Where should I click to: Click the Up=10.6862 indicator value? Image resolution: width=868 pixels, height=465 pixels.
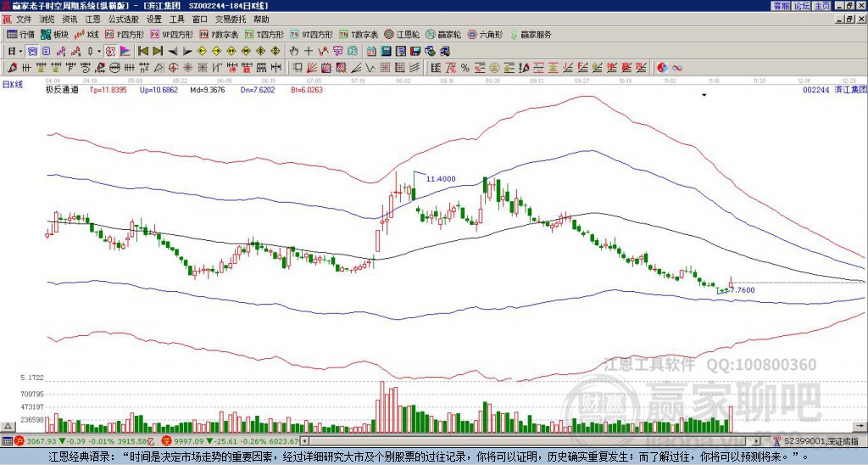[159, 89]
